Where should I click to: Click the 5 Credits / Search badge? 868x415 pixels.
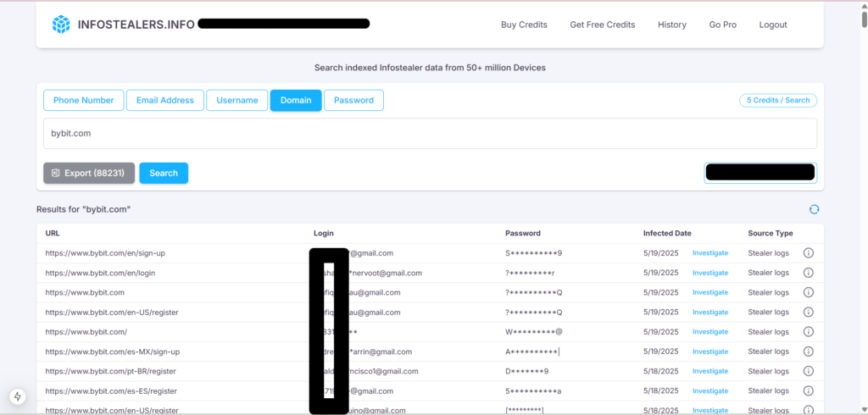pos(778,100)
